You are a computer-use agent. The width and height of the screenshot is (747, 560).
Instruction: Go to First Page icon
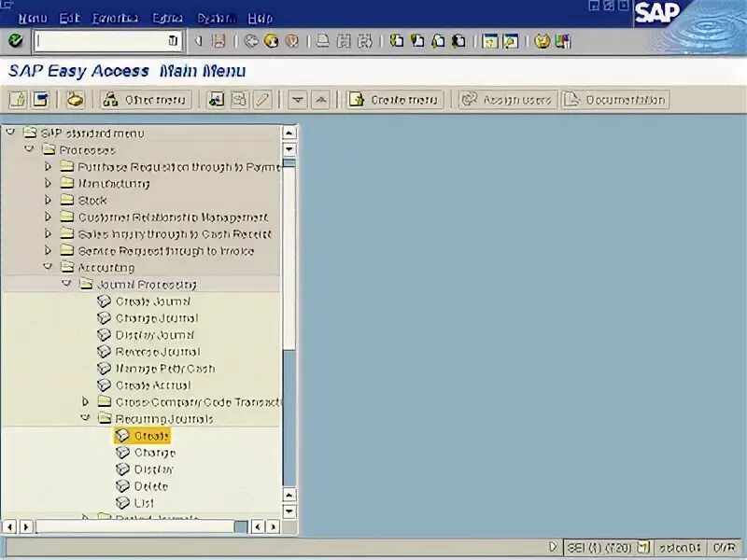click(x=396, y=41)
